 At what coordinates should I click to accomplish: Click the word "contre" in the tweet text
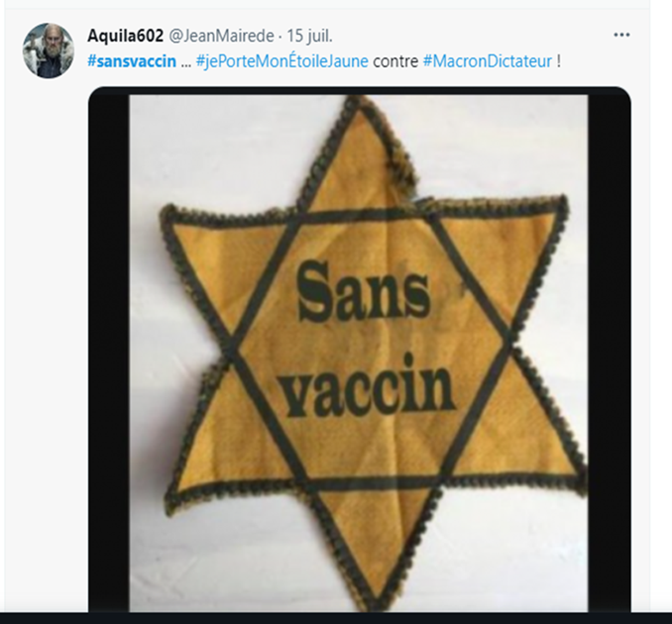(395, 61)
